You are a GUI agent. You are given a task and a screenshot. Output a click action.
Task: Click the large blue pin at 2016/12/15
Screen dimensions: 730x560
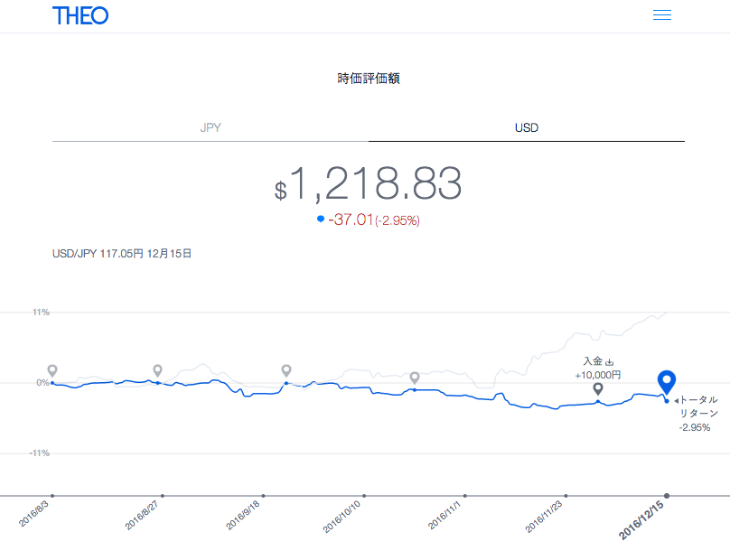[667, 382]
